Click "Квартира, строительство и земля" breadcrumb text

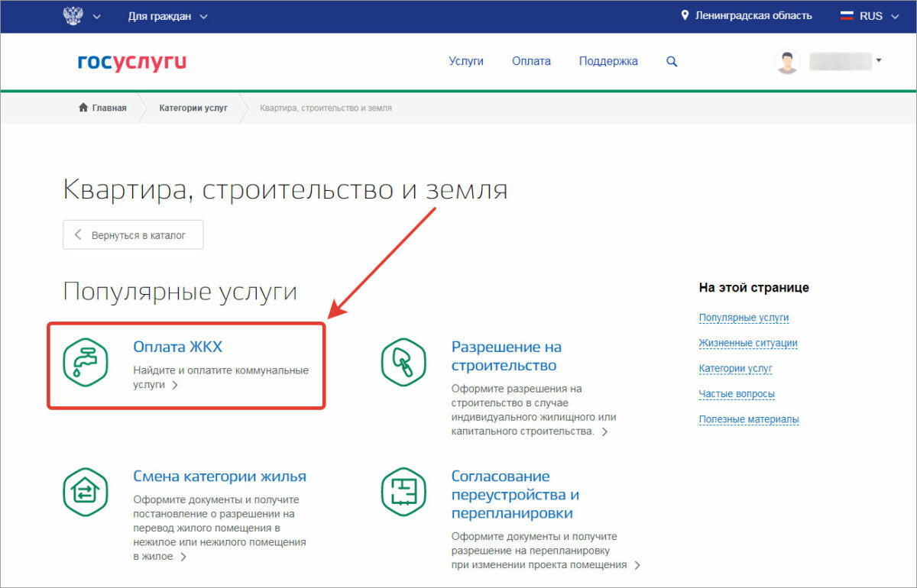click(326, 108)
